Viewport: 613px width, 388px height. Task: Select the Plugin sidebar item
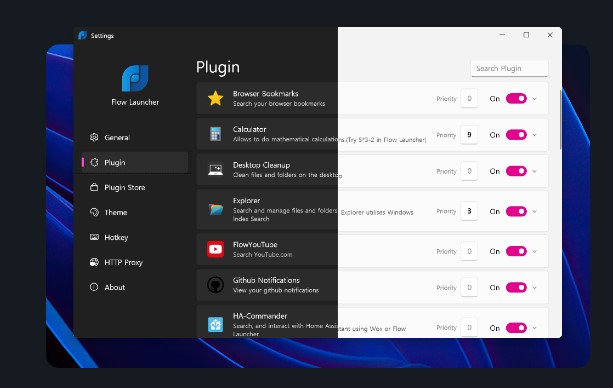[135, 162]
